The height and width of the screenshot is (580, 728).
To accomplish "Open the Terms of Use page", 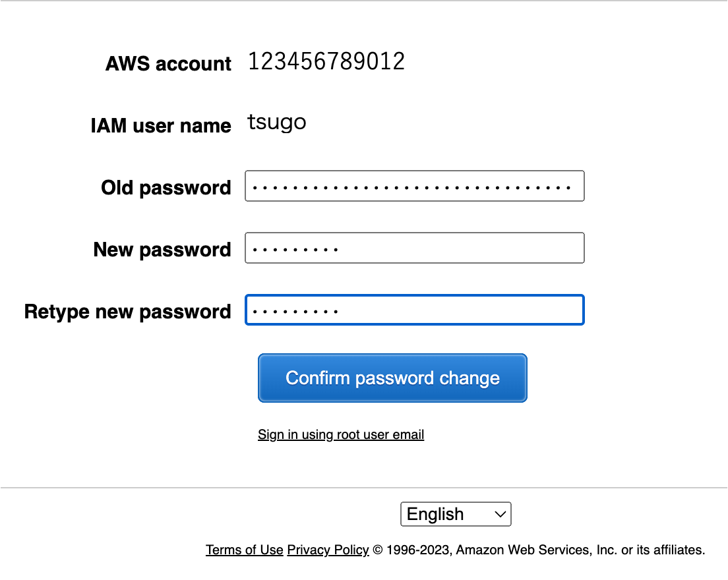I will pyautogui.click(x=244, y=550).
